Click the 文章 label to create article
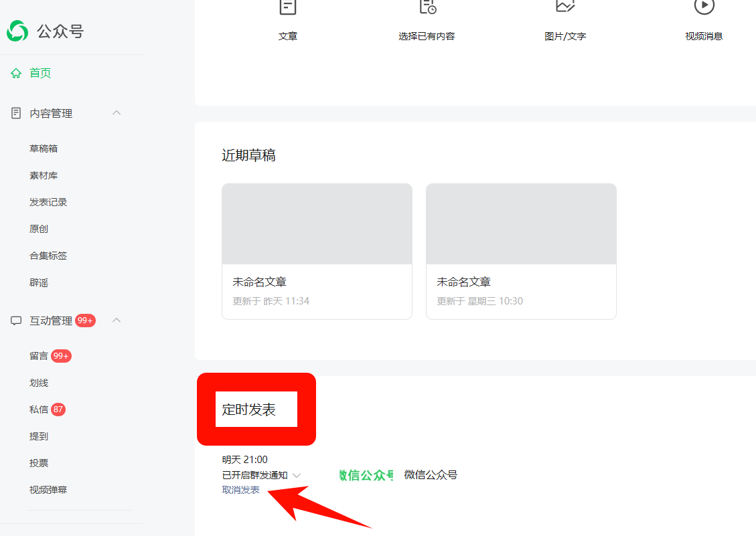The image size is (756, 536). pos(288,36)
